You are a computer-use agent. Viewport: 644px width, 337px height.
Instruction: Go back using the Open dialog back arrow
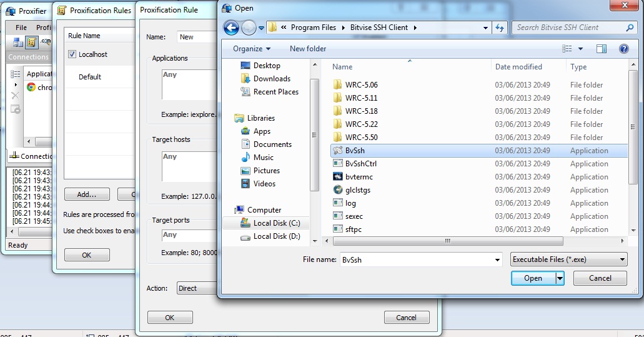point(231,28)
